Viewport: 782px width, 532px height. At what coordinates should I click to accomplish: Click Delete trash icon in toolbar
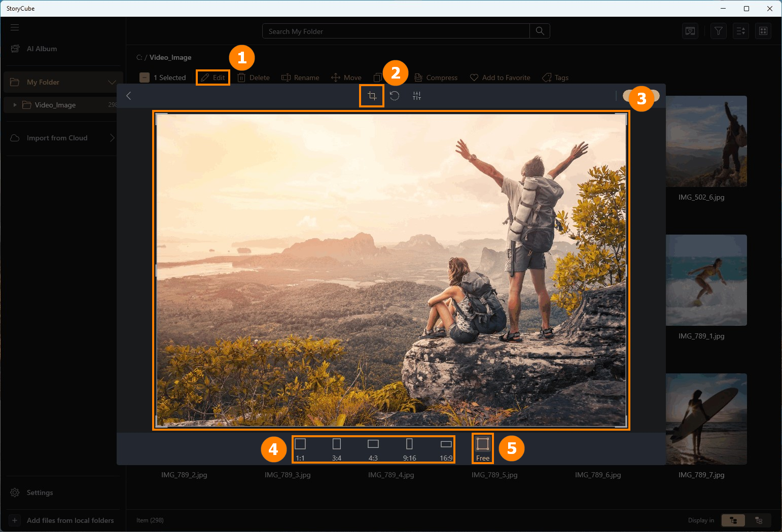(254, 78)
